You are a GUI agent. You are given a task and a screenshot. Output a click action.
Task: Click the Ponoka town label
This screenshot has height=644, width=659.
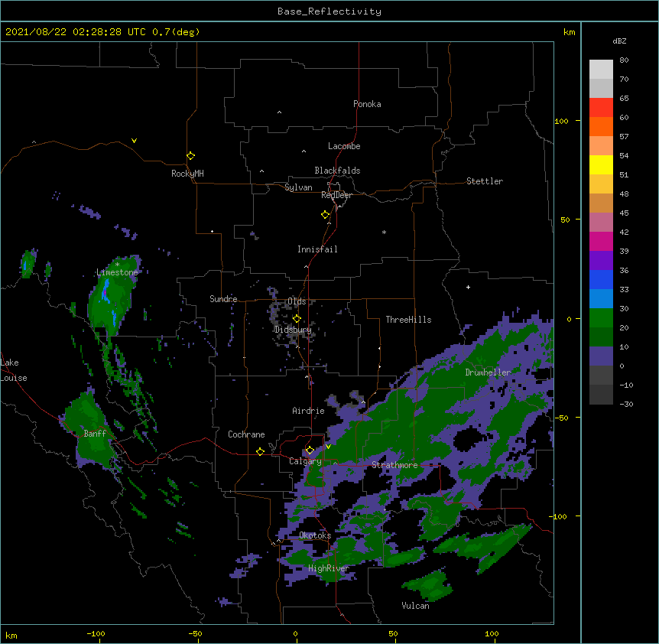pyautogui.click(x=367, y=104)
